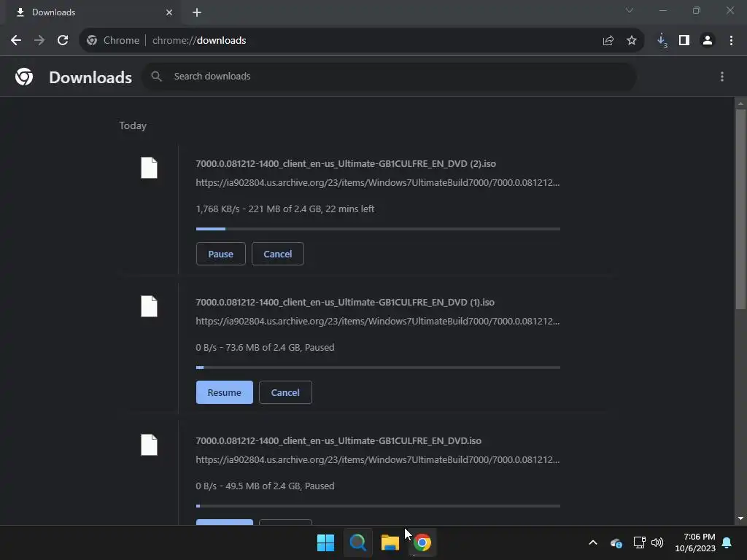Pause the DVD (2).iso download

tap(220, 254)
